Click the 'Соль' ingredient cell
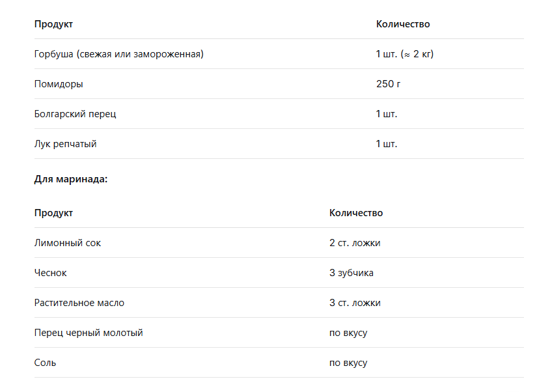Screen dimensions: 550x392 (45, 363)
